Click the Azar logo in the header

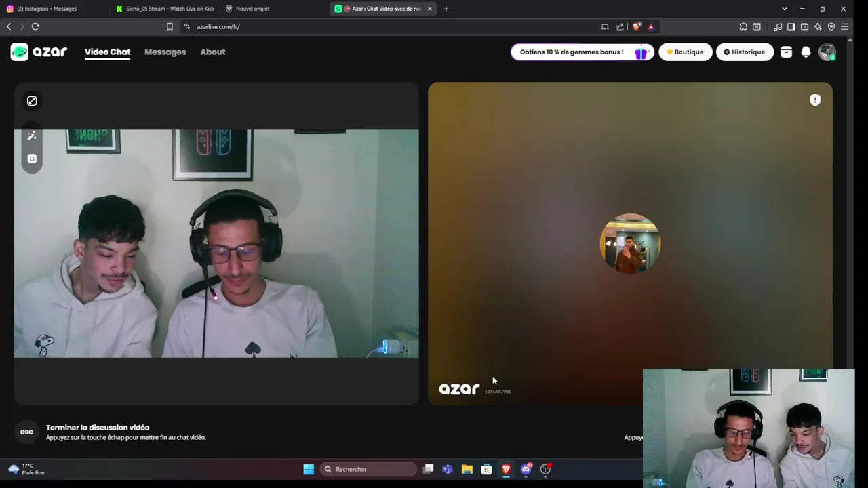coord(39,52)
